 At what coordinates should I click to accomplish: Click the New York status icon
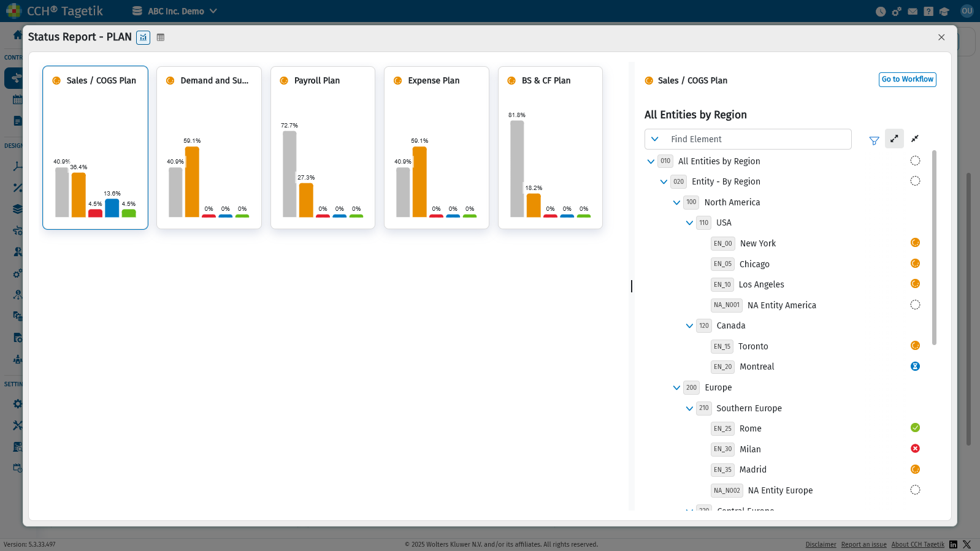915,243
